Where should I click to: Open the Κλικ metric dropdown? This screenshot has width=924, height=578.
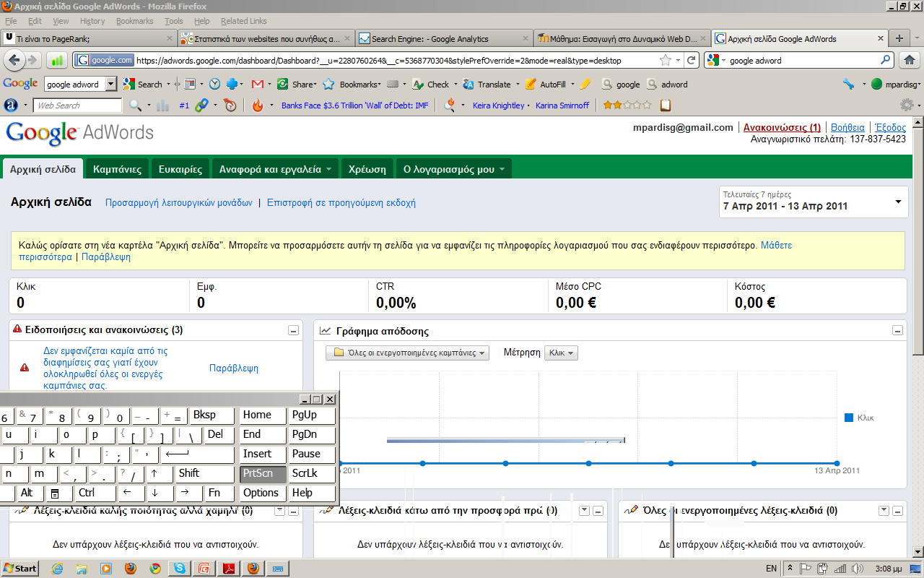[561, 353]
